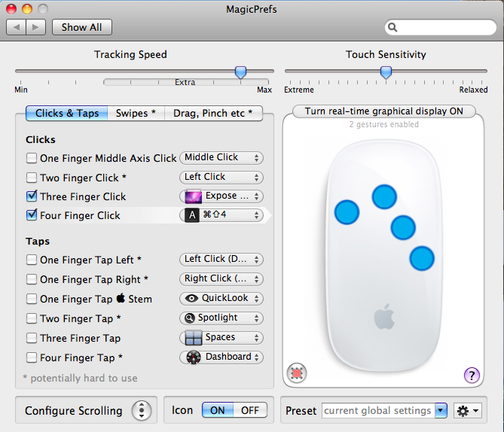Image resolution: width=504 pixels, height=432 pixels.
Task: Enable One Finger Tap Right
Action: coord(32,279)
